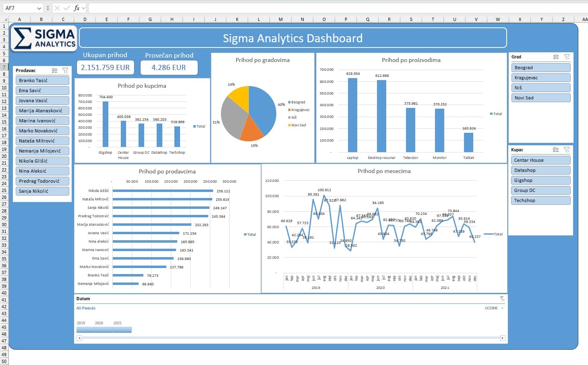Screen dimensions: 588x365
Task: Select row header 25
Action: pos(4,190)
